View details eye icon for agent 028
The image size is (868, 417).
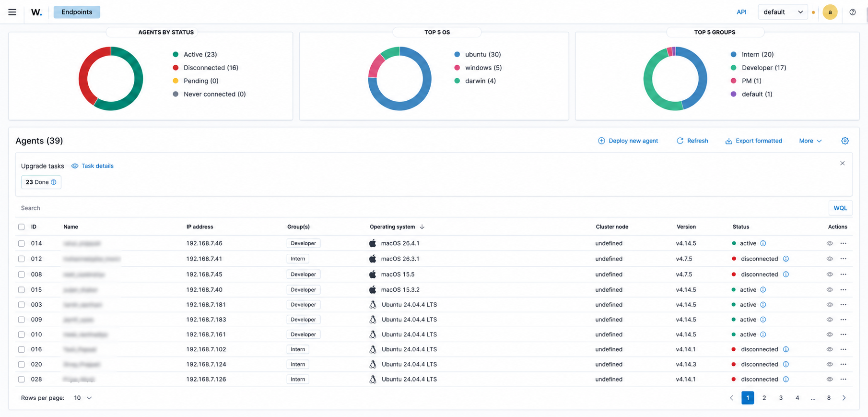click(x=830, y=379)
